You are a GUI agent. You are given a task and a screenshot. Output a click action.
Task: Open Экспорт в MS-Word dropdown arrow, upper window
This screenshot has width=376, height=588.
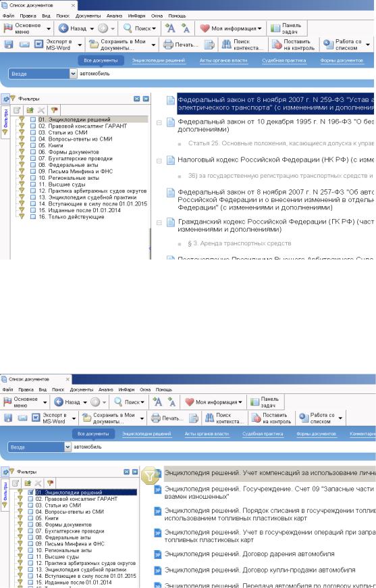point(80,45)
